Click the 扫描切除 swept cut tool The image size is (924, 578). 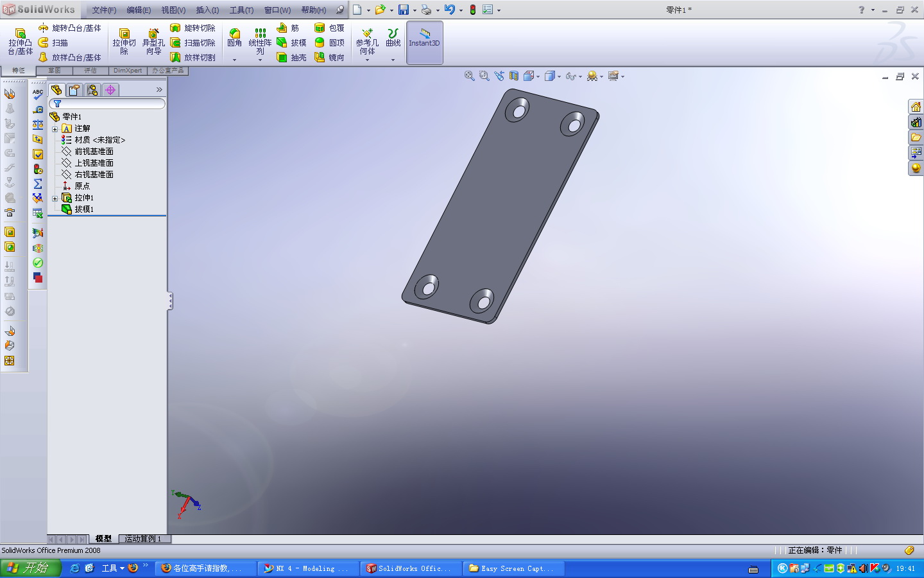(x=193, y=43)
